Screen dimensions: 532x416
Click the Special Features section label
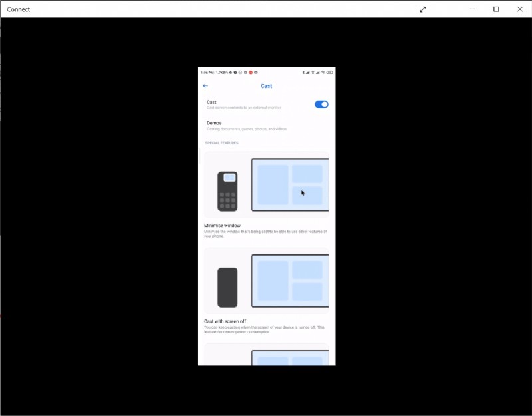tap(221, 143)
